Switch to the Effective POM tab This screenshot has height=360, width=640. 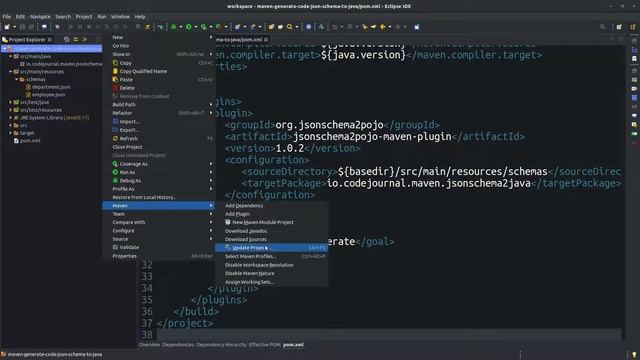pyautogui.click(x=264, y=345)
